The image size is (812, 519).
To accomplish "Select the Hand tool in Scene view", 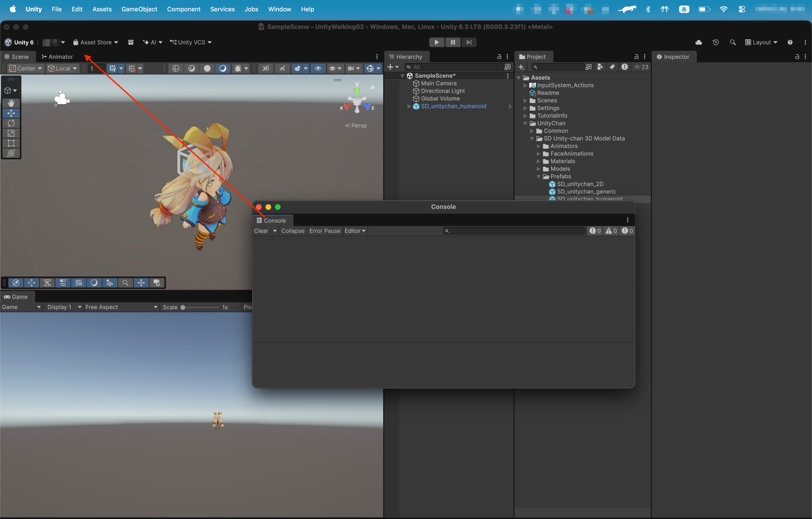I will (11, 103).
